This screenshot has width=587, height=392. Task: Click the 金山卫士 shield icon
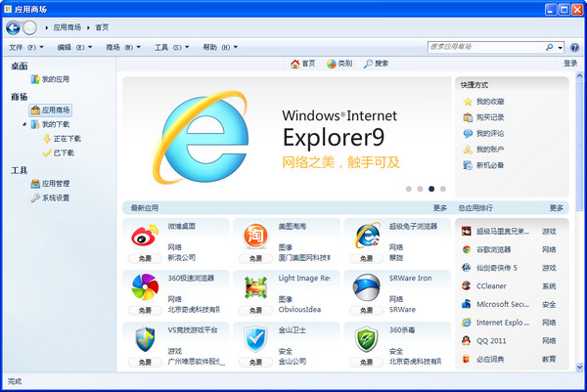(x=256, y=339)
